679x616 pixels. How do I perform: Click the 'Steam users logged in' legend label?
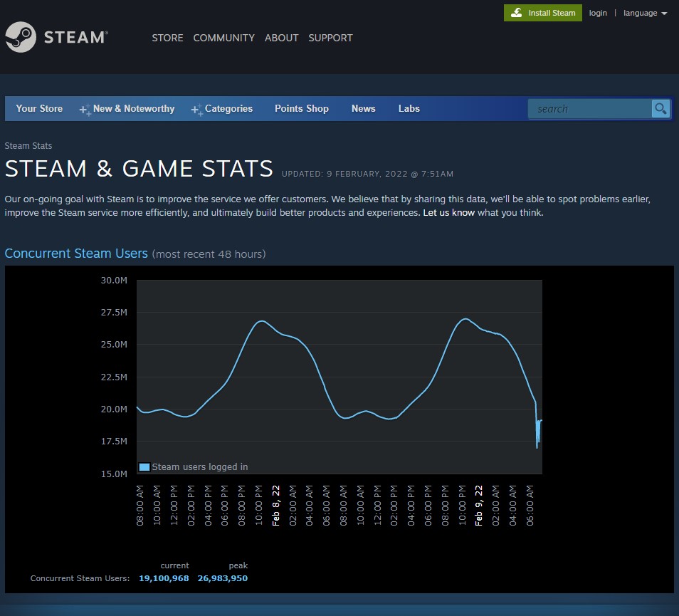click(x=199, y=467)
